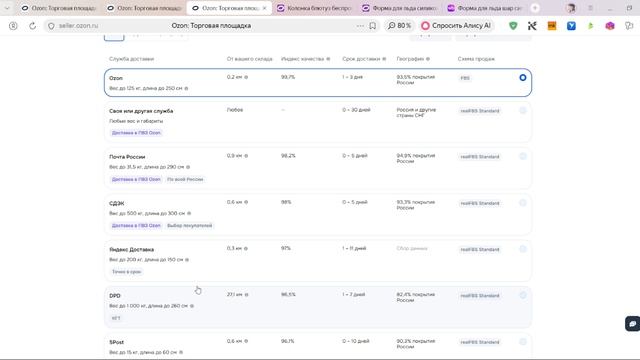Image resolution: width=640 pixels, height=360 pixels.
Task: Click the 'Россия и другие страны СНГ' text
Action: 416,113
